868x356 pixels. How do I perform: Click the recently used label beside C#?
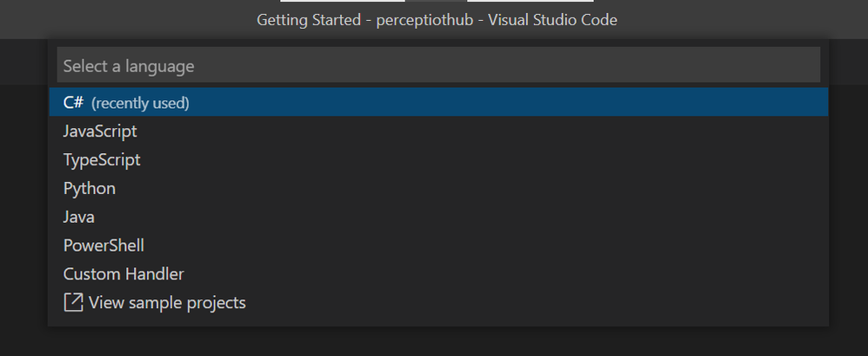140,103
